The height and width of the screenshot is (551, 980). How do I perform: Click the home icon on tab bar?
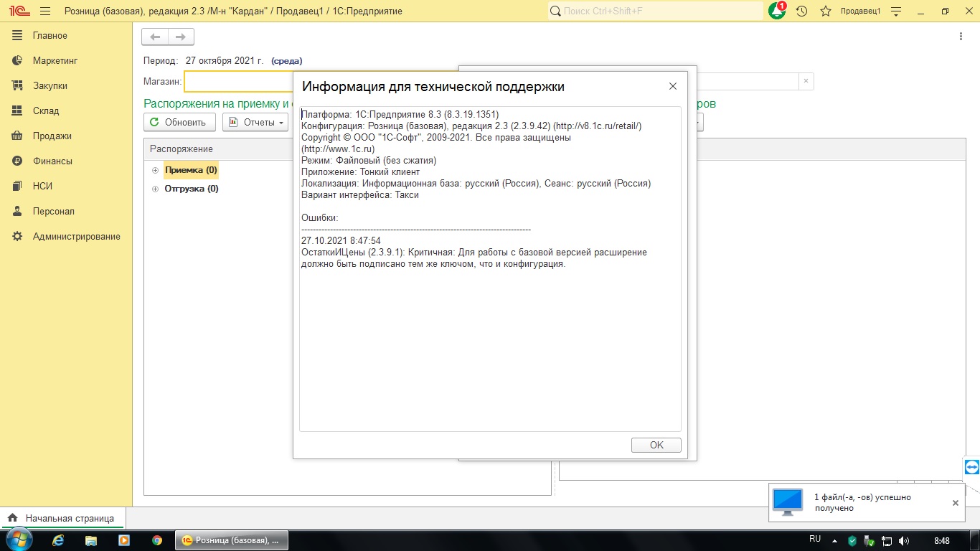coord(12,518)
